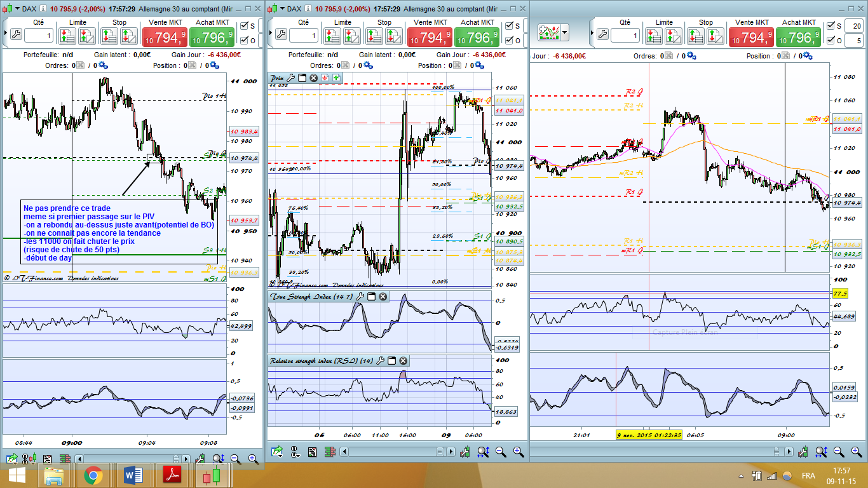Zoom out using the left chart's magnifier minus
This screenshot has height=488, width=868.
pos(235,458)
